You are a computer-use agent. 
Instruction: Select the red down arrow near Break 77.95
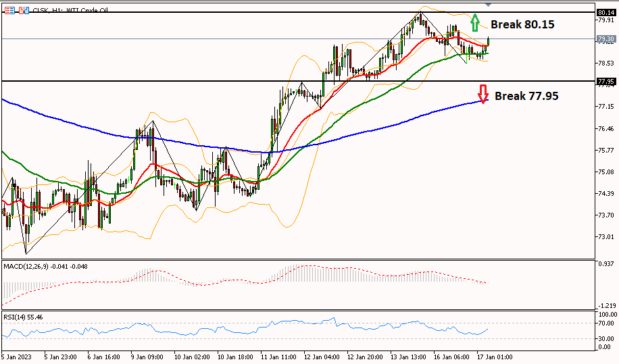click(482, 93)
